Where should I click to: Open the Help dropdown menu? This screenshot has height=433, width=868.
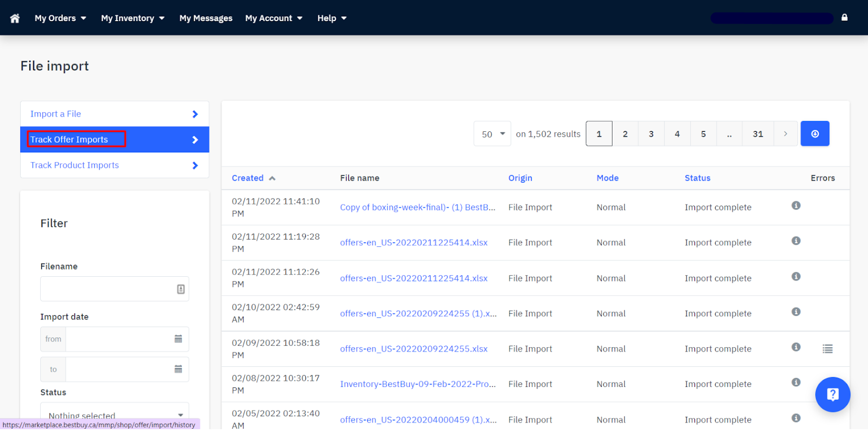[x=332, y=18]
